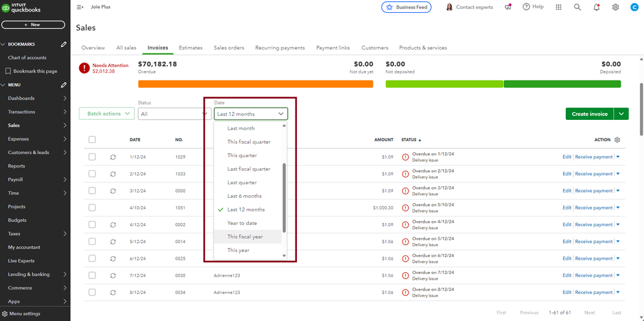Open table settings gear next to Action

point(617,140)
